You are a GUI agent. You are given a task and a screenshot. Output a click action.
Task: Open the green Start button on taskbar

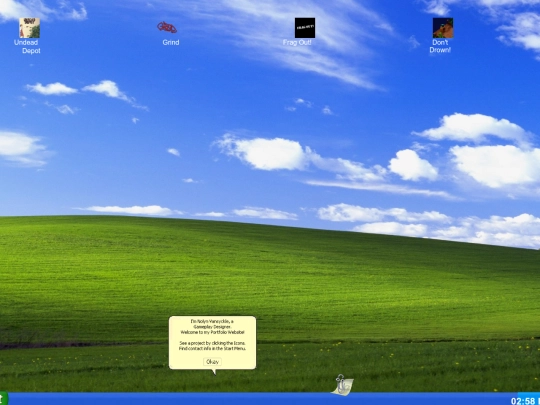[3, 399]
